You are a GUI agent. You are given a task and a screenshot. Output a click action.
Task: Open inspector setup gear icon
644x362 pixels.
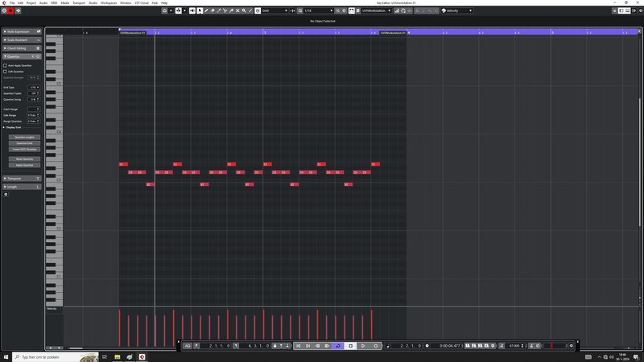tap(6, 195)
